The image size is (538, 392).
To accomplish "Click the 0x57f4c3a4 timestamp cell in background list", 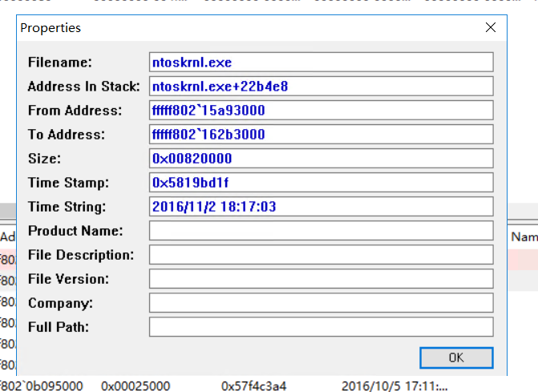I will point(253,386).
